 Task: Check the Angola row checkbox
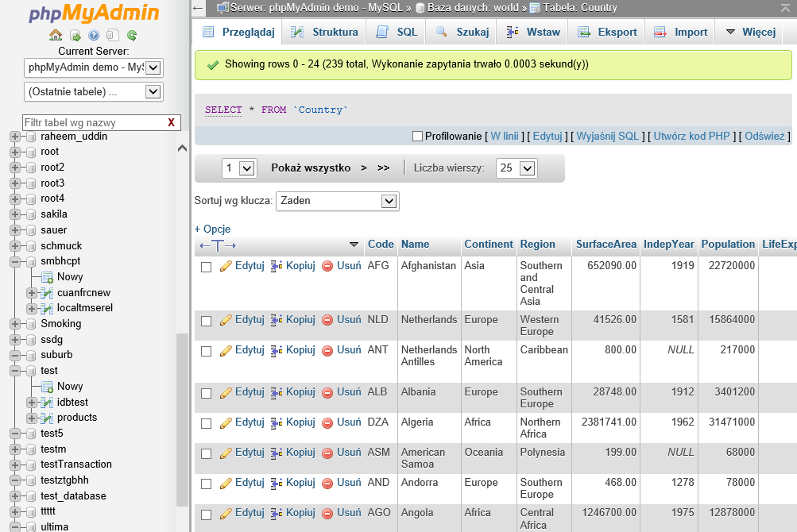[x=206, y=515]
